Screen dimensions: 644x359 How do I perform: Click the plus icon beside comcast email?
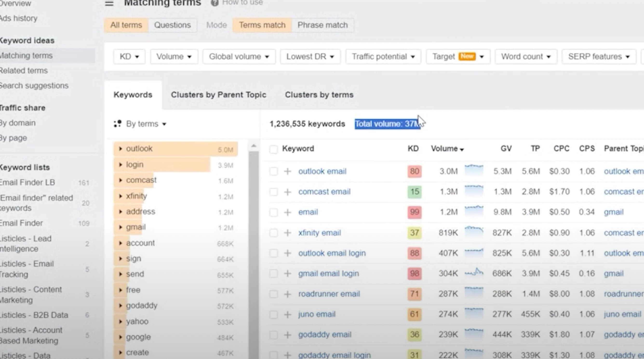coord(288,192)
